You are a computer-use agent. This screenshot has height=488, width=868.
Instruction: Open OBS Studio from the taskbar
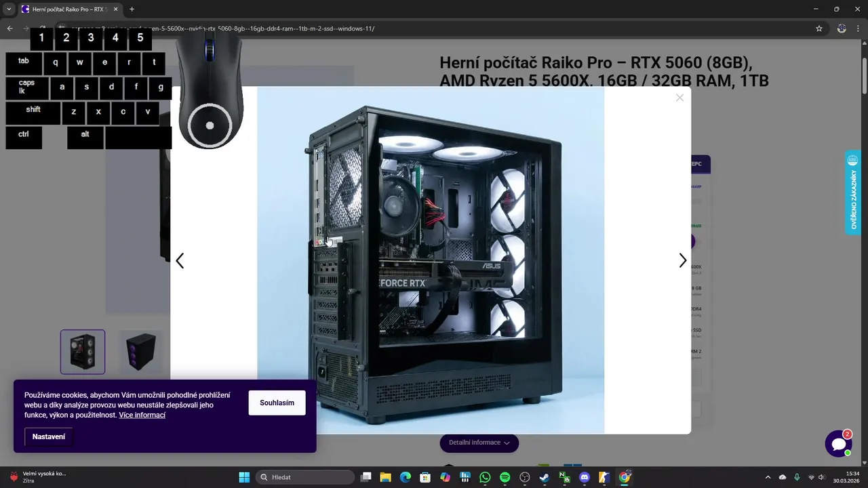click(x=524, y=477)
